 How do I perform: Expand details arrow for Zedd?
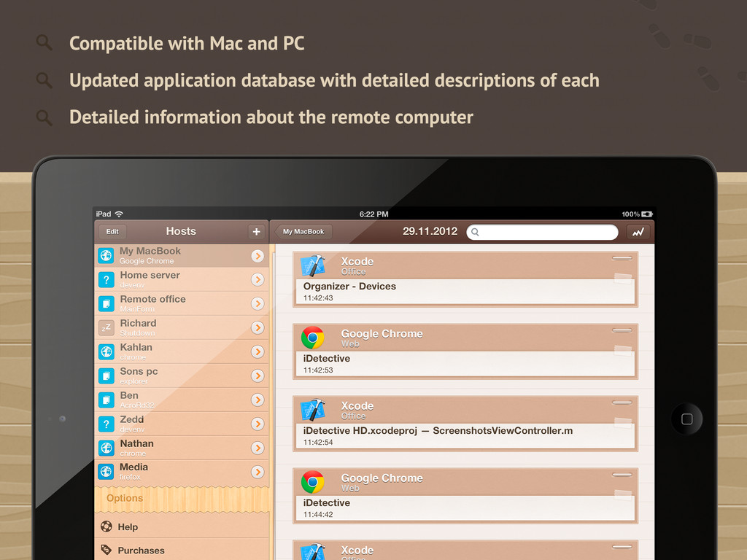(258, 424)
